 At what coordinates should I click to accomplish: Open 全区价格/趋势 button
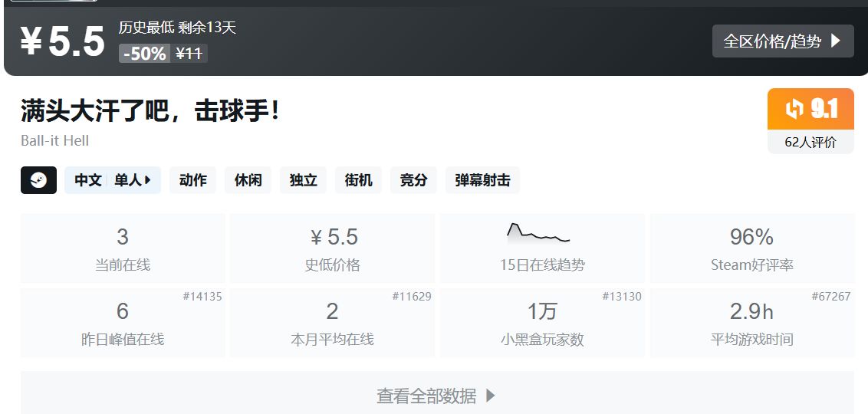point(783,41)
